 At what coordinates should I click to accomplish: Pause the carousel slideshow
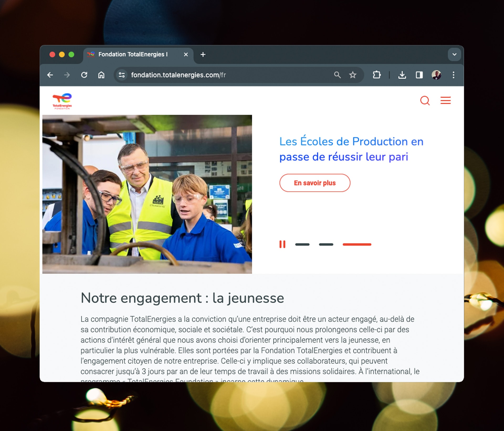pyautogui.click(x=282, y=244)
